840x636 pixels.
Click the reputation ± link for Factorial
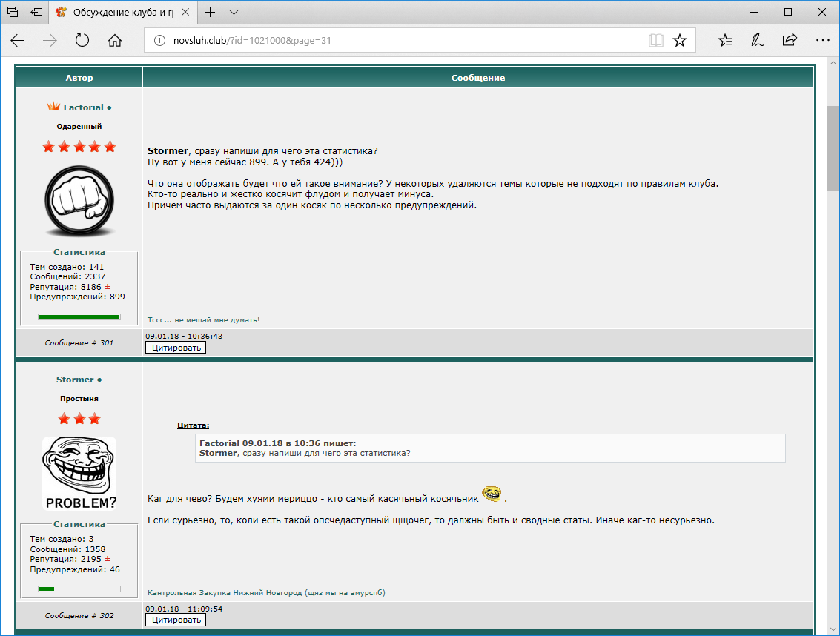[x=107, y=286]
